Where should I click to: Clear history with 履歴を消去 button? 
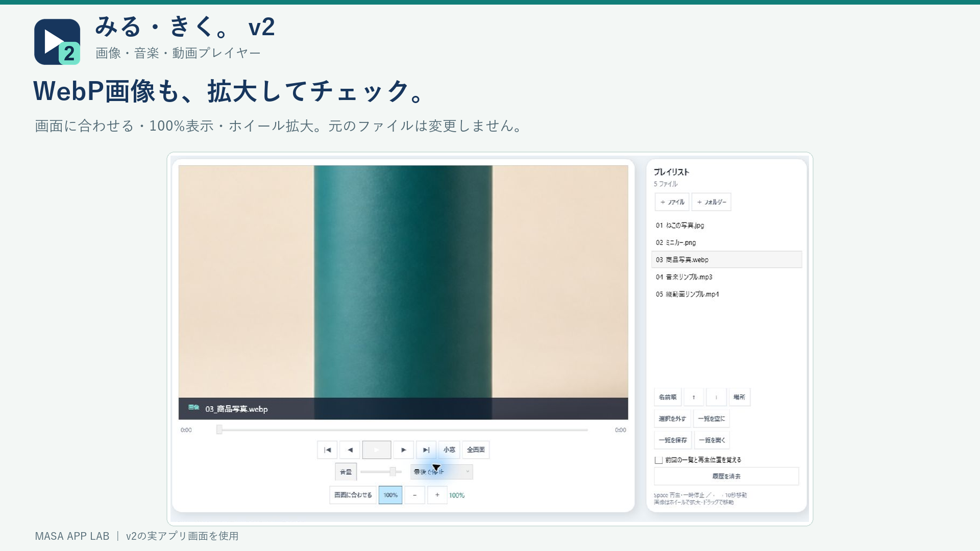(x=726, y=476)
